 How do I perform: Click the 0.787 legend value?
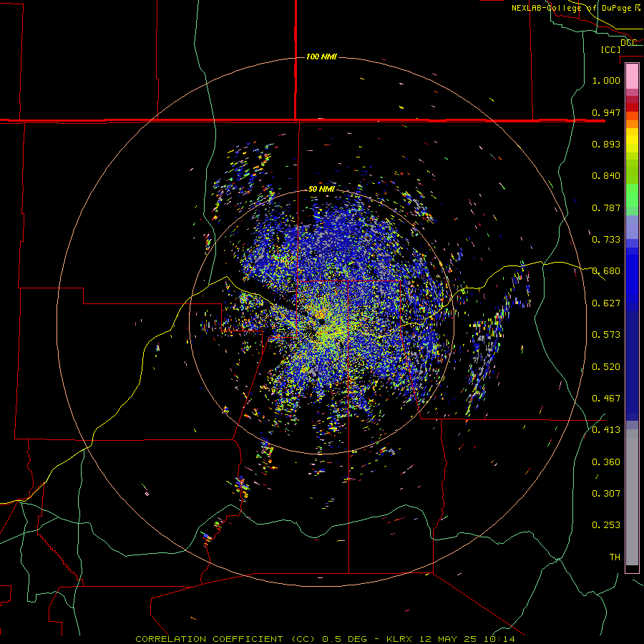click(x=606, y=208)
